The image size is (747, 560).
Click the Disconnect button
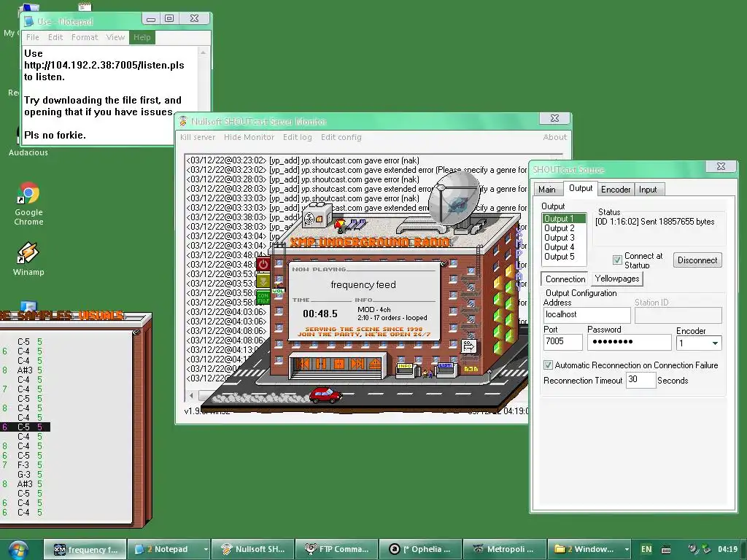[x=697, y=260]
